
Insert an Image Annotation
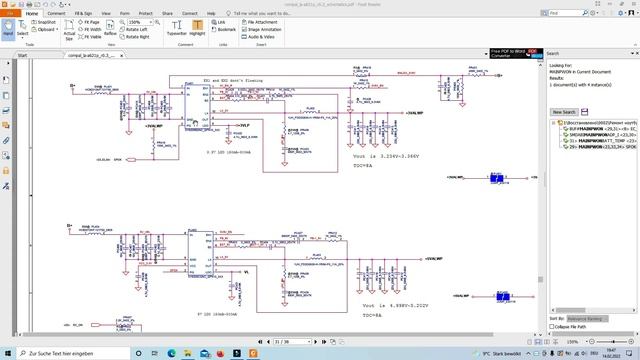click(262, 29)
